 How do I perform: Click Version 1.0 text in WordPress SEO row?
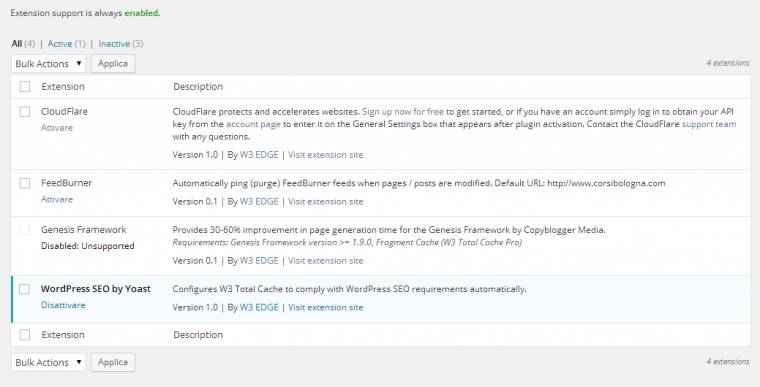coord(195,307)
